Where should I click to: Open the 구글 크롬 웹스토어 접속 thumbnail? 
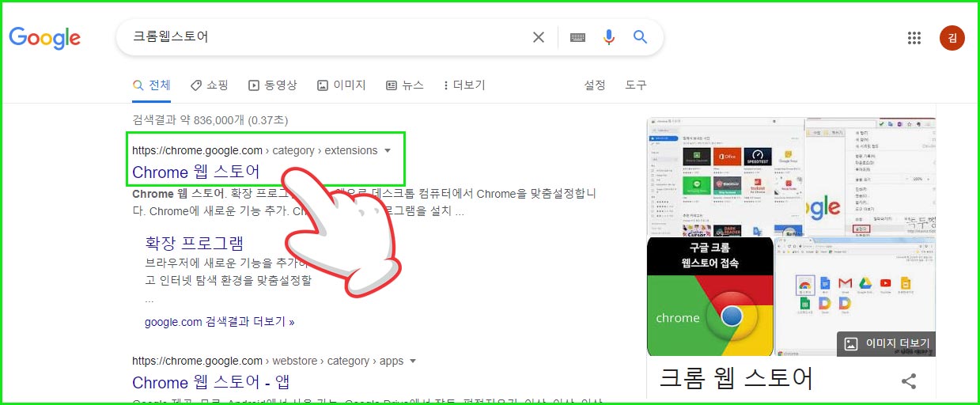(709, 297)
